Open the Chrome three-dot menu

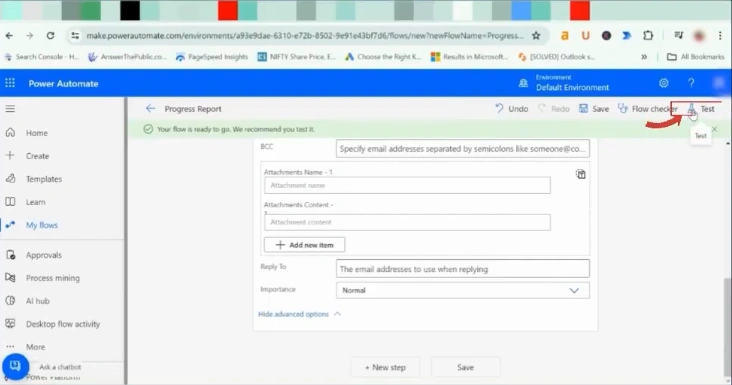coord(720,35)
